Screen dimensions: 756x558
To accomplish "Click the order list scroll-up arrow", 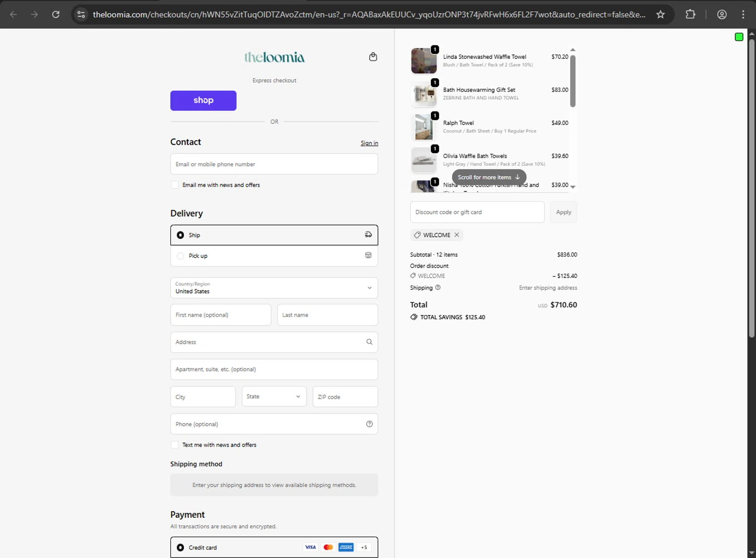I will pyautogui.click(x=573, y=50).
